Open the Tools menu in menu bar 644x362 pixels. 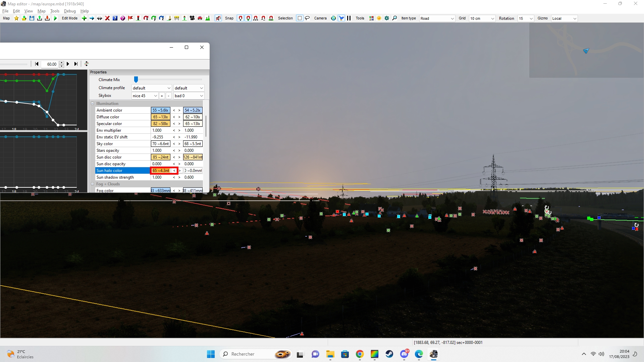point(55,11)
